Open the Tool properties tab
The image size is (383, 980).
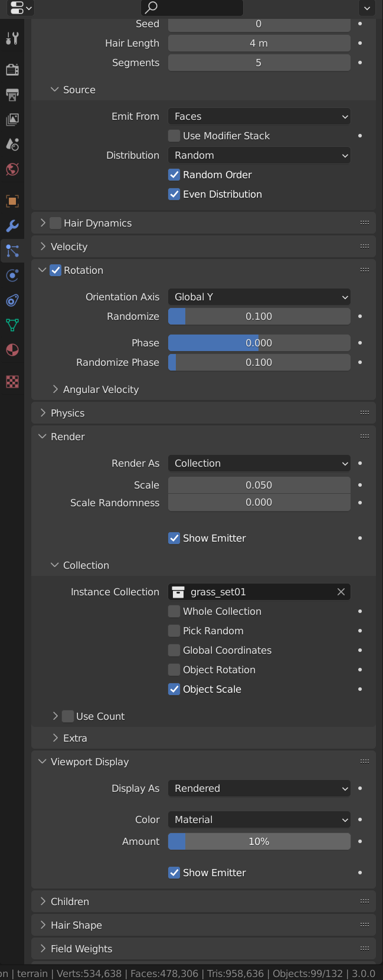pyautogui.click(x=12, y=39)
